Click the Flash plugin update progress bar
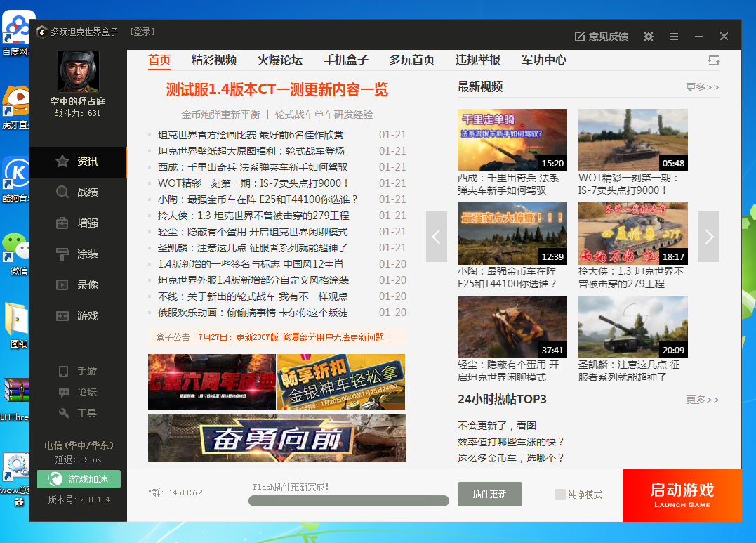The image size is (756, 543). point(348,501)
